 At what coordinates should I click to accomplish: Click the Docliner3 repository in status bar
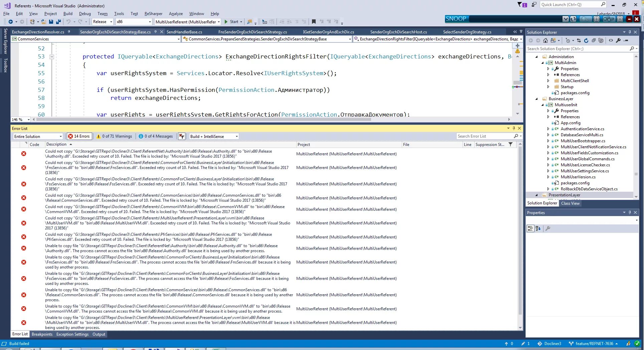point(549,344)
